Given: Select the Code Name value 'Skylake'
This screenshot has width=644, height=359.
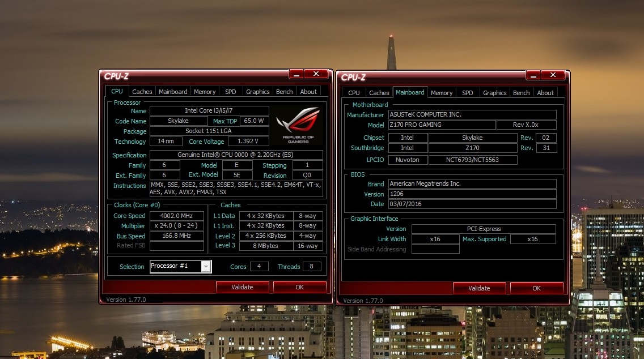Looking at the screenshot, I should pyautogui.click(x=179, y=121).
